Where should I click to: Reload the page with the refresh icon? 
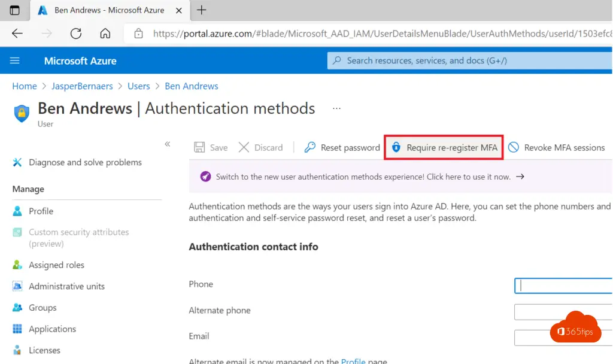click(x=76, y=34)
